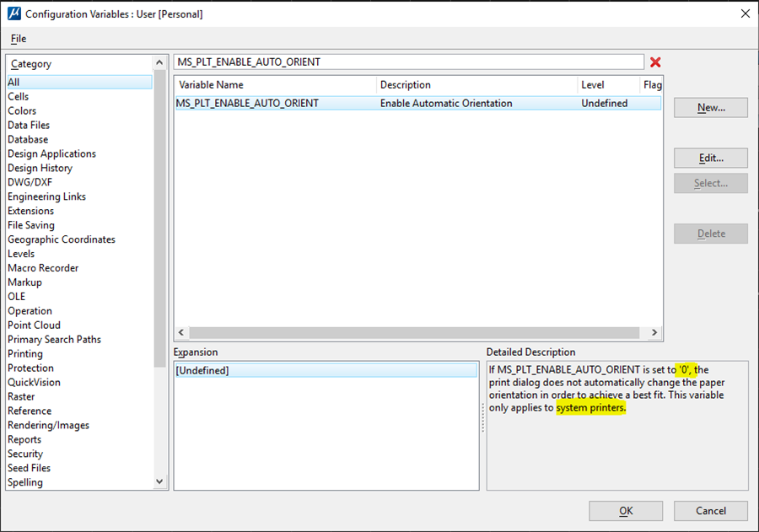Image resolution: width=759 pixels, height=532 pixels.
Task: Click the splitter grip between Expansion and Description
Action: coord(482,418)
